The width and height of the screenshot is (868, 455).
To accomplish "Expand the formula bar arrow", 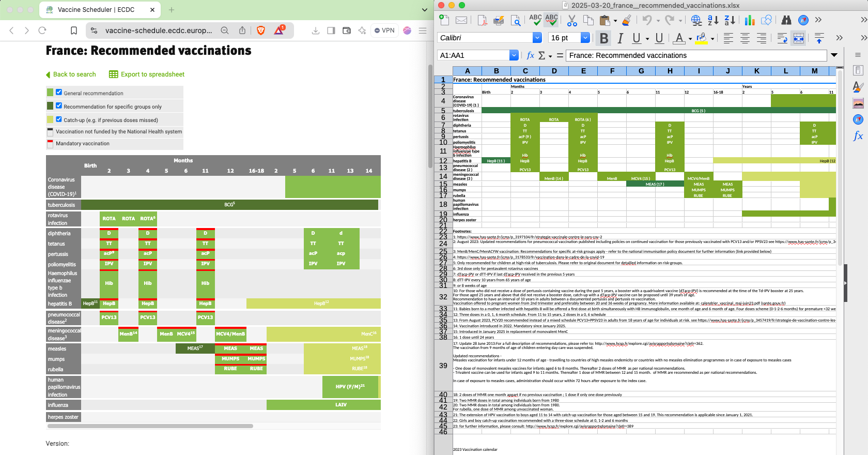I will coord(834,55).
